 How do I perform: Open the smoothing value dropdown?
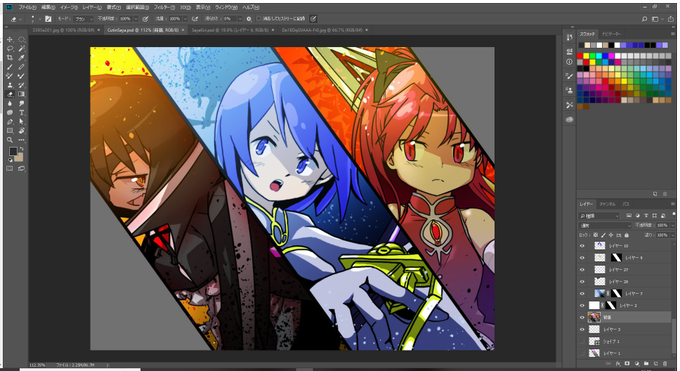(x=240, y=19)
